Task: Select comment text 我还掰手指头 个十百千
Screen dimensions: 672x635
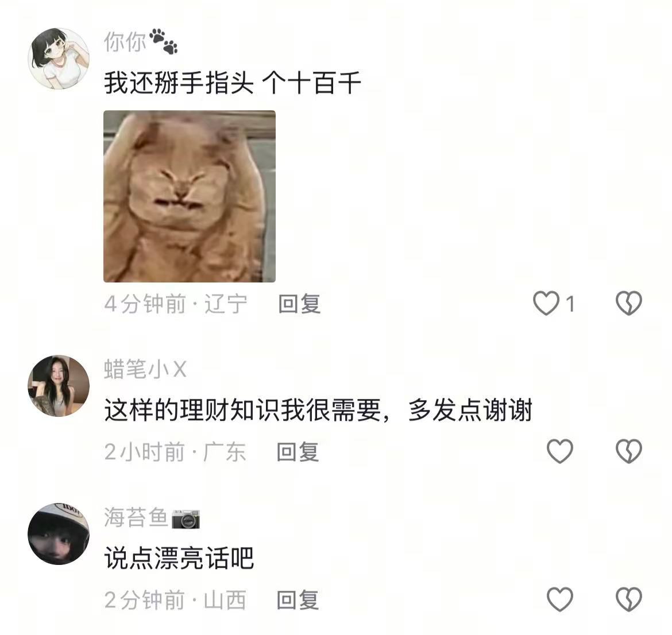Action: tap(232, 83)
